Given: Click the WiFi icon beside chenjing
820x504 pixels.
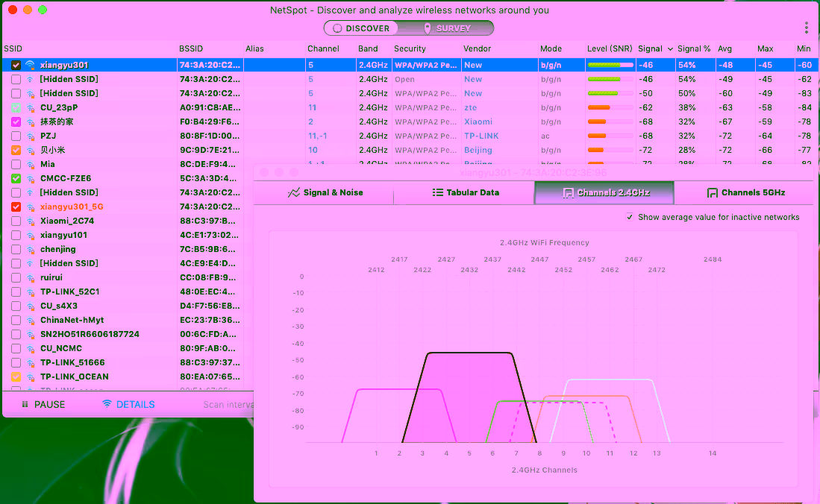Looking at the screenshot, I should pyautogui.click(x=31, y=249).
